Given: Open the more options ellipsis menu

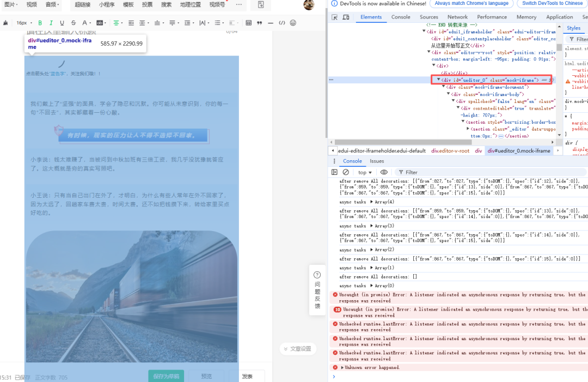Looking at the screenshot, I should coord(239,4).
